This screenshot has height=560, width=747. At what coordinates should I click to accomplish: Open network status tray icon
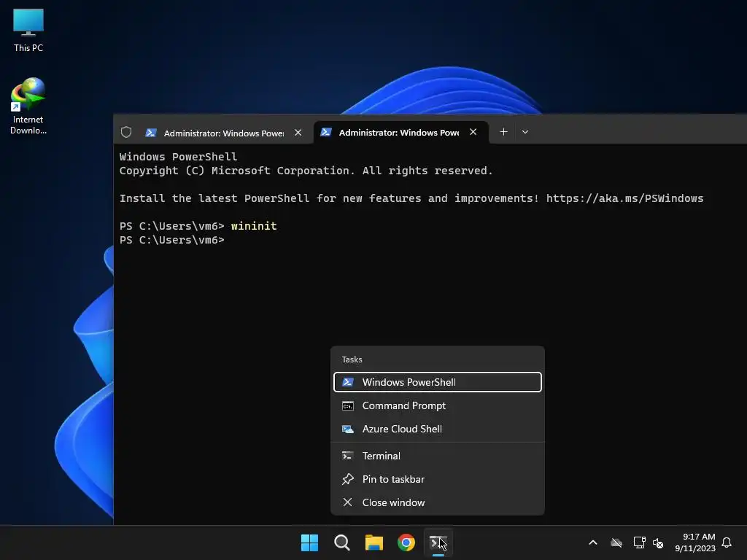(x=639, y=542)
